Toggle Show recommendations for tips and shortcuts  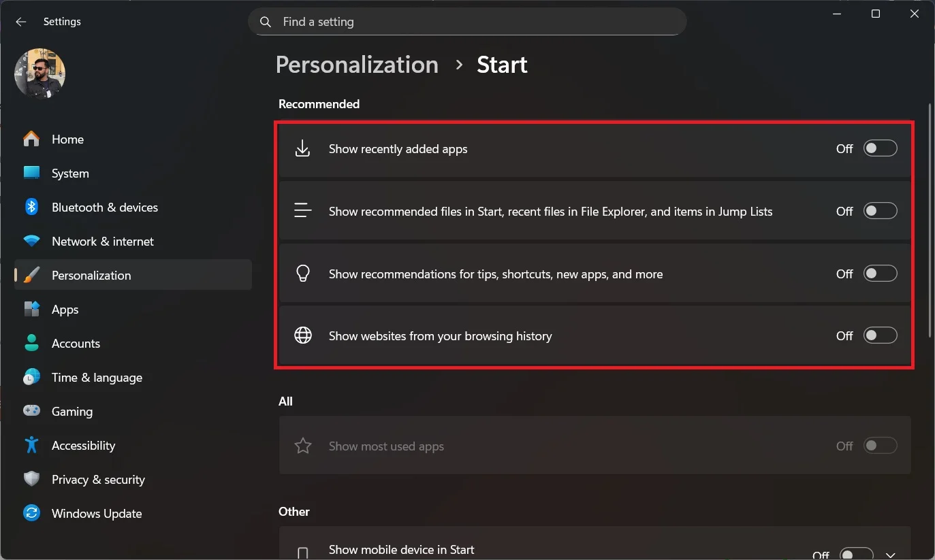880,274
